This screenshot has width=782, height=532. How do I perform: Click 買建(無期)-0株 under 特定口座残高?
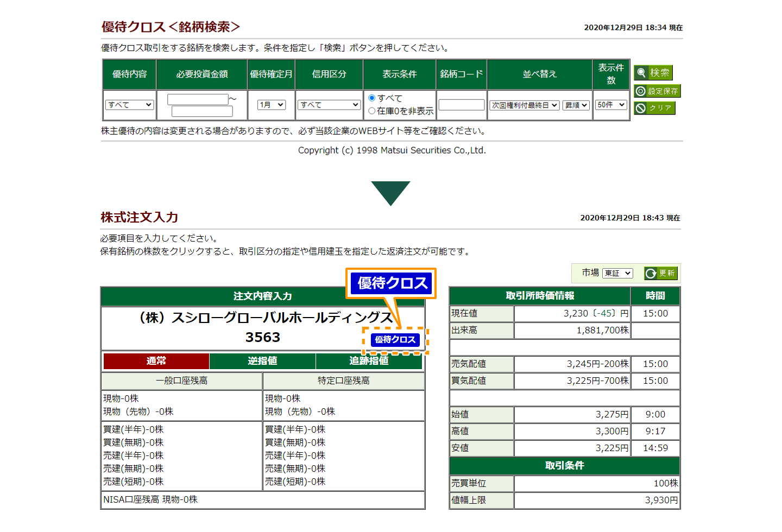coord(295,442)
